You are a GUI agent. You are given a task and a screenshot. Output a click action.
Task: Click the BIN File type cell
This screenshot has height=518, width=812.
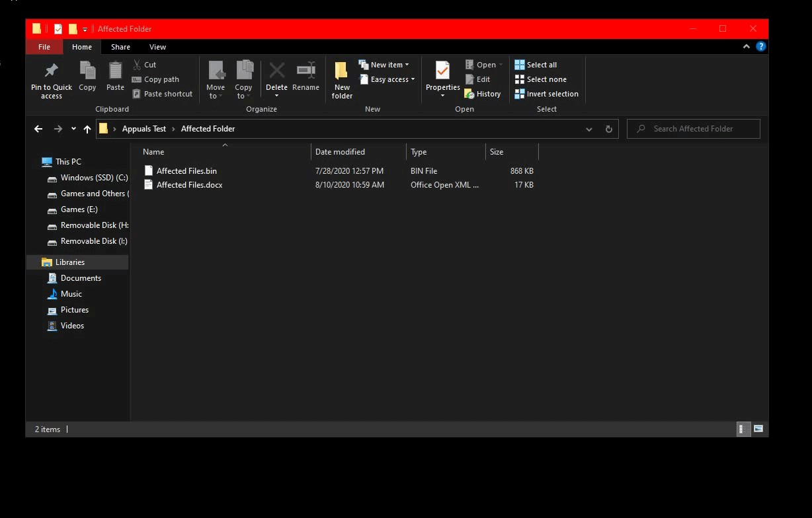coord(424,171)
